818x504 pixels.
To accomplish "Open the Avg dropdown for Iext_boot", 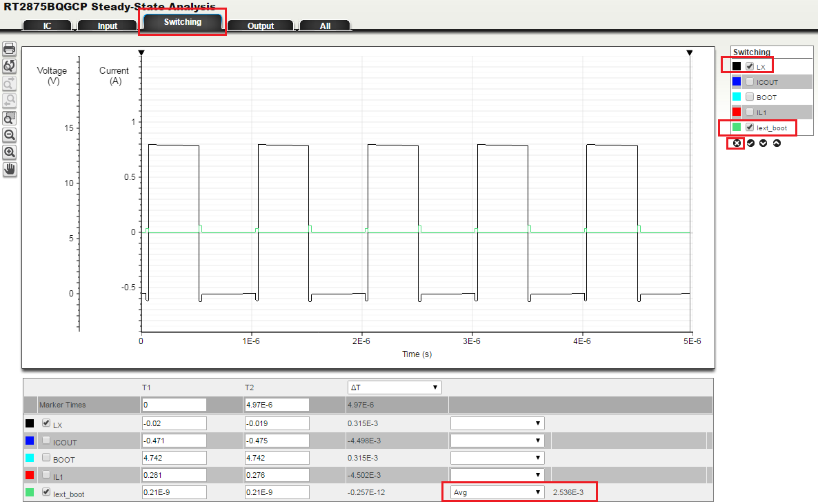I will point(497,492).
